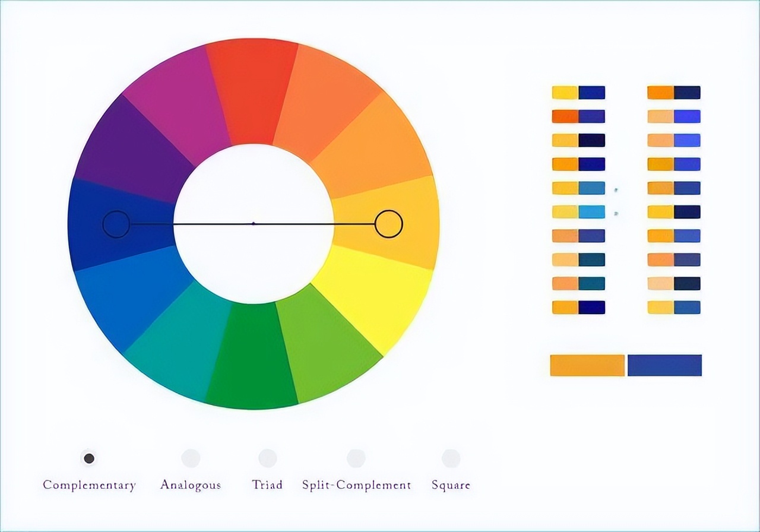Select the Analogous color scheme

click(x=191, y=457)
